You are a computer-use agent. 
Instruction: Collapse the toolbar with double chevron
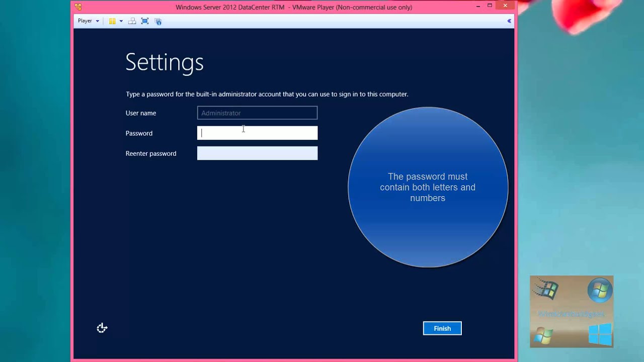pos(509,21)
